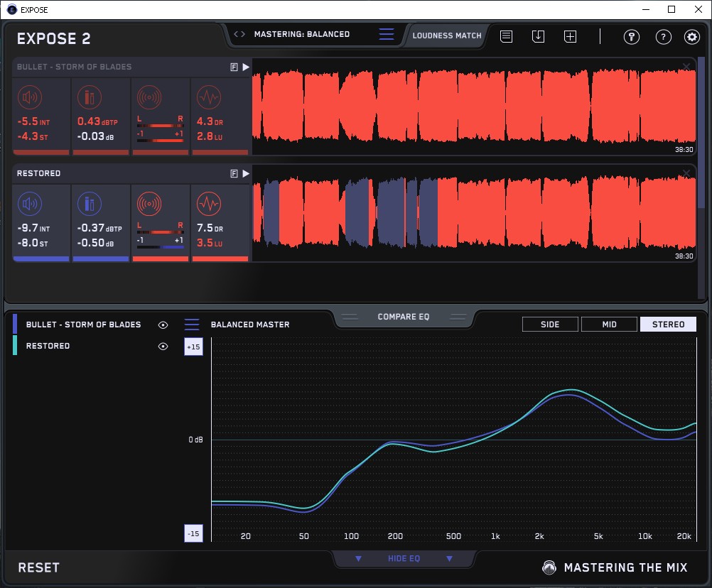Play the Restored track
Viewport: 712px width, 588px height.
[x=246, y=173]
